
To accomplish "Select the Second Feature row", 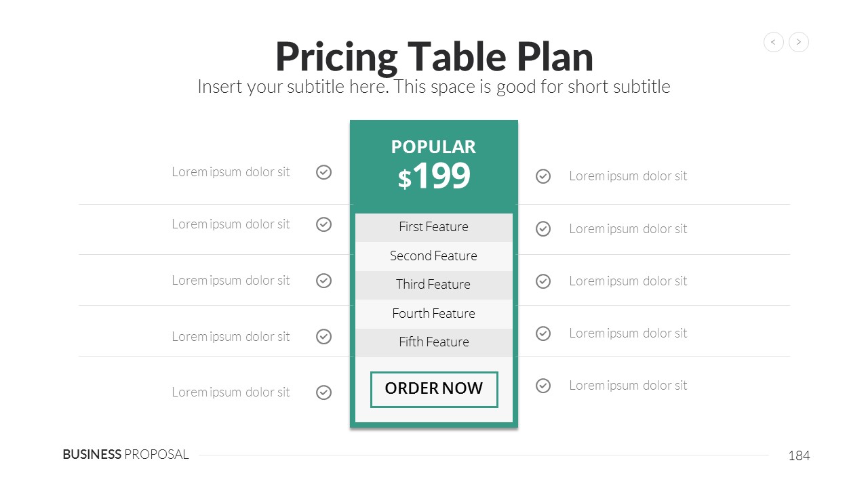I will click(434, 256).
